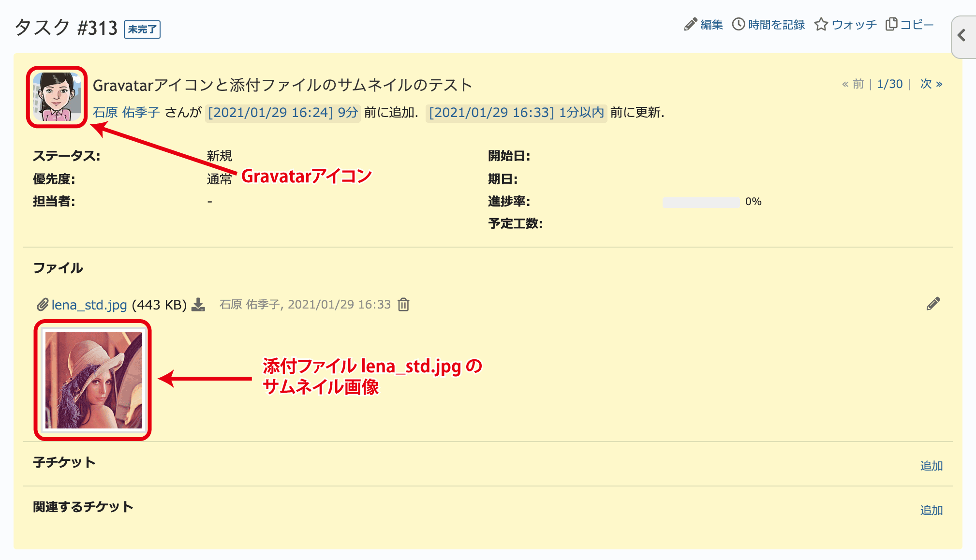Click the タスク #313 heading
This screenshot has height=560, width=976.
coord(66,28)
